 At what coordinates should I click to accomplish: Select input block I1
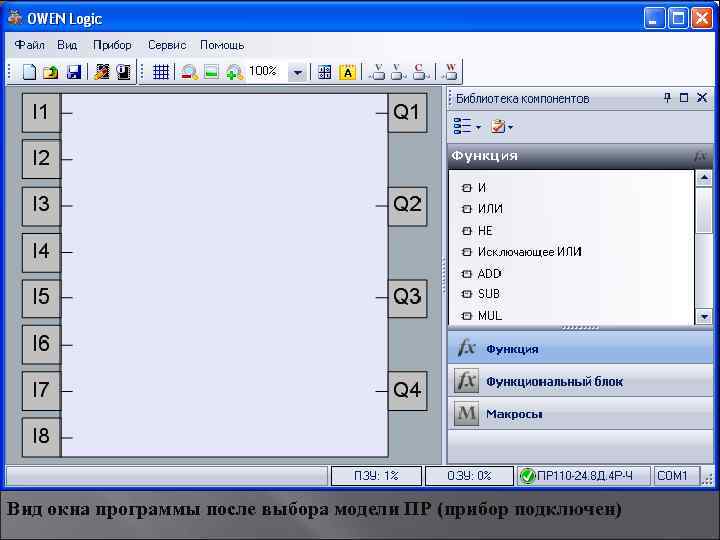(x=41, y=112)
